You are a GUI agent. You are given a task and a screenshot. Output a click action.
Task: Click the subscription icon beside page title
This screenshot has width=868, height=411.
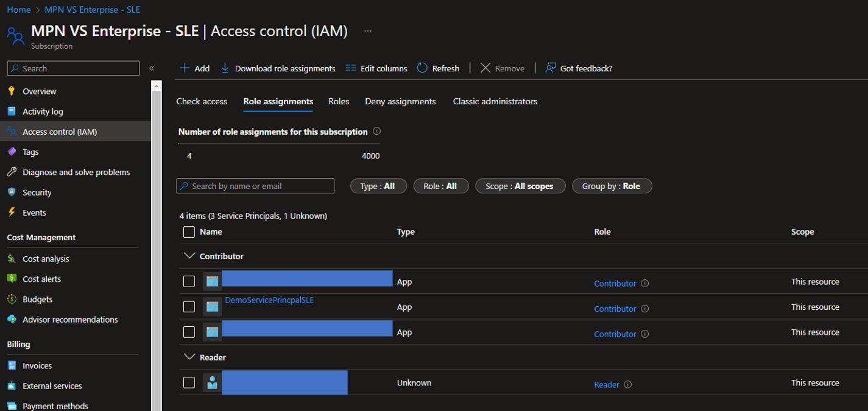point(15,35)
